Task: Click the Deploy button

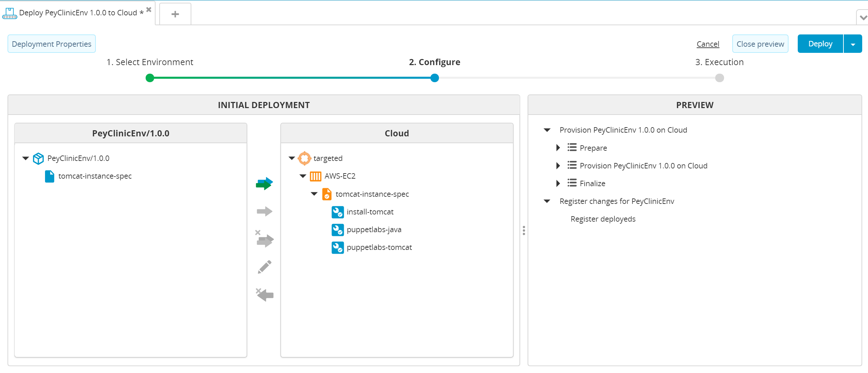Action: coord(820,44)
